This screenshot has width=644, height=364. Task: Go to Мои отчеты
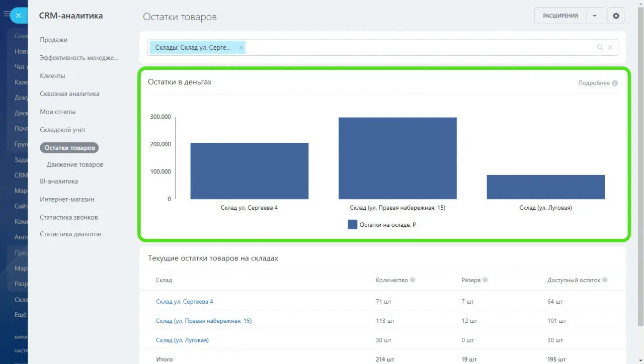[x=57, y=112]
